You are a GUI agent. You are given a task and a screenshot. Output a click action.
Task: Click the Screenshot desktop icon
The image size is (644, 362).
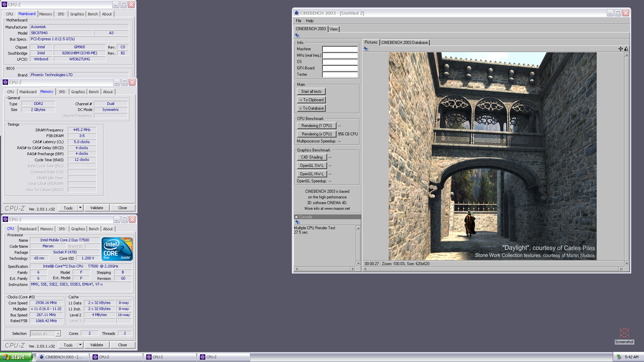[624, 335]
